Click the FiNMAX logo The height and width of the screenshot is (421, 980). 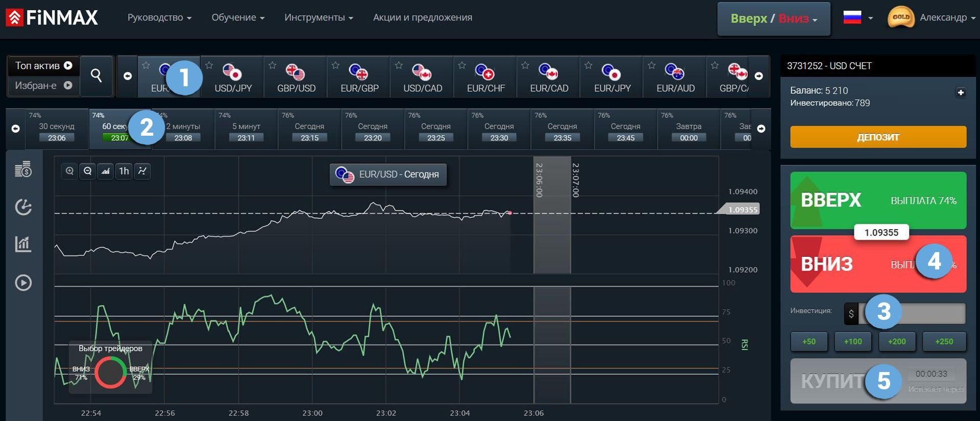[52, 18]
